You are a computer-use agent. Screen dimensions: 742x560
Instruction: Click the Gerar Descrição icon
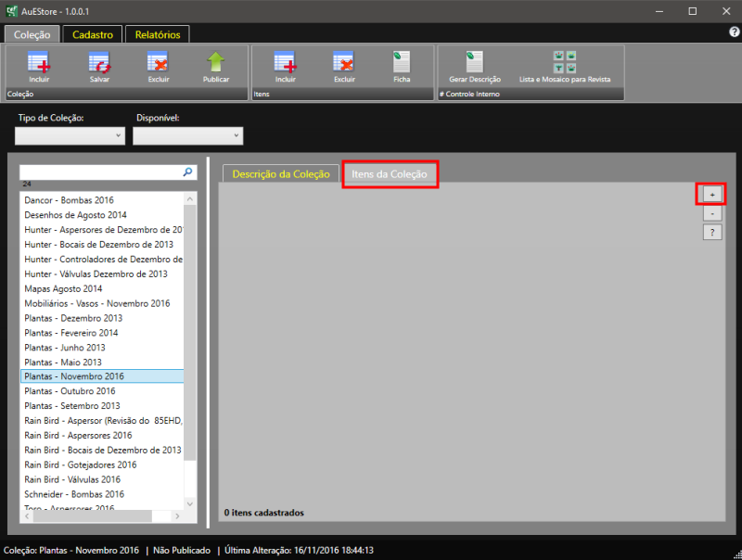pos(474,63)
